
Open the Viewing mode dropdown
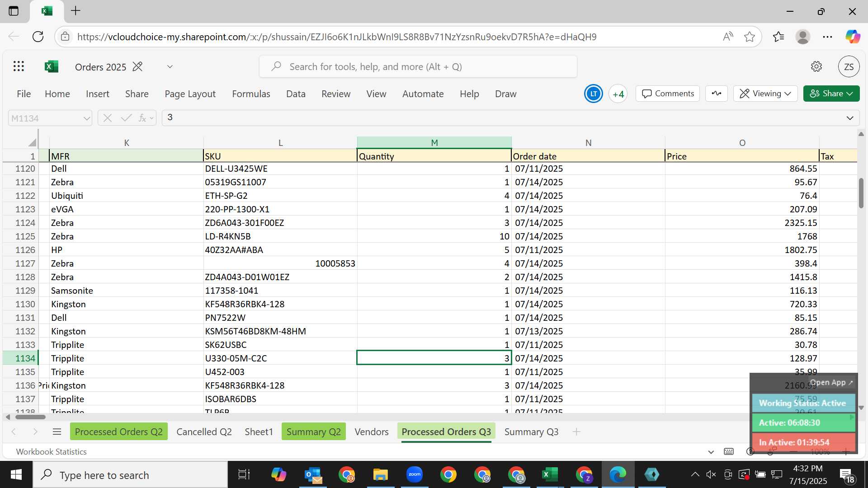(x=765, y=94)
